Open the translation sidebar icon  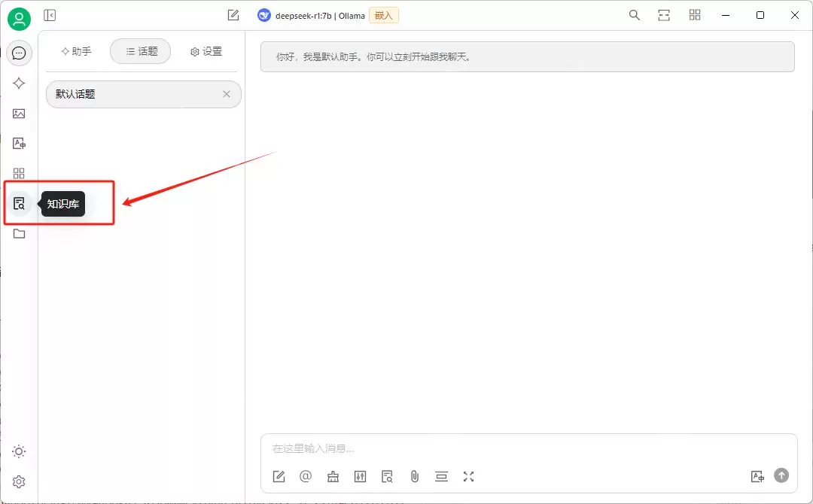[19, 143]
